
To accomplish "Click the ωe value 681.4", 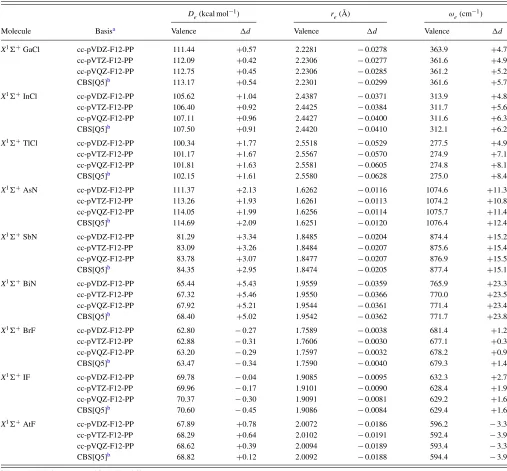I will pos(439,331).
